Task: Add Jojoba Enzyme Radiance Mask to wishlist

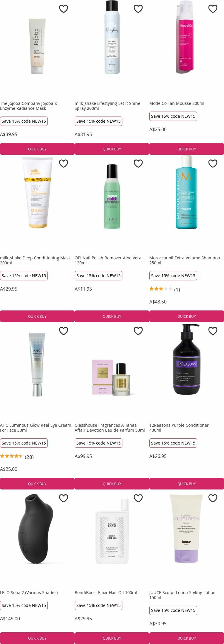Action: tap(63, 9)
